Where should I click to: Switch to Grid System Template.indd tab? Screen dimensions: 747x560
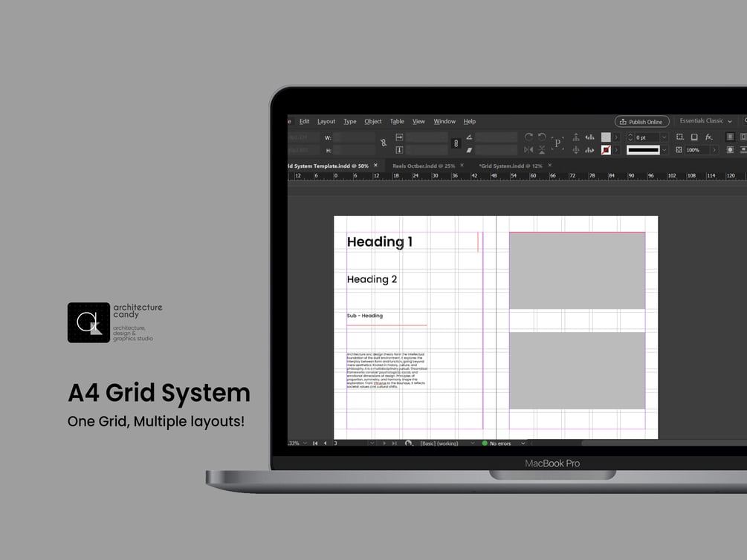328,166
